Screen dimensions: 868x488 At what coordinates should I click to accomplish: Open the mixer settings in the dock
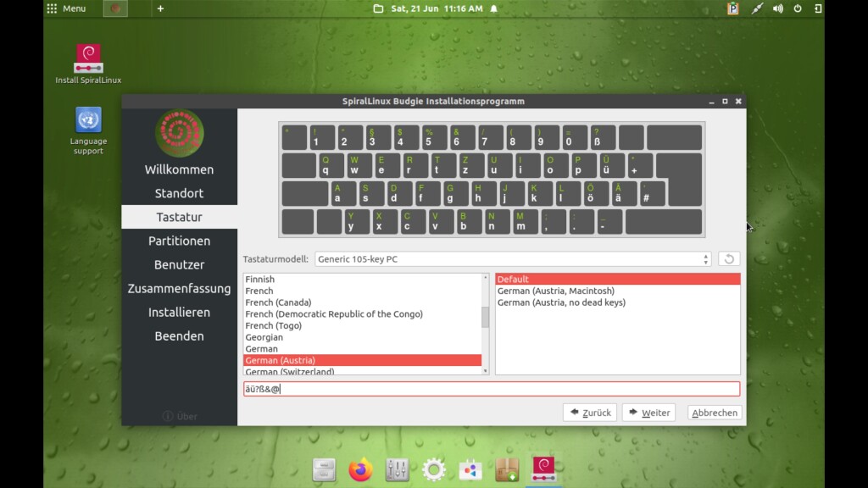(397, 469)
